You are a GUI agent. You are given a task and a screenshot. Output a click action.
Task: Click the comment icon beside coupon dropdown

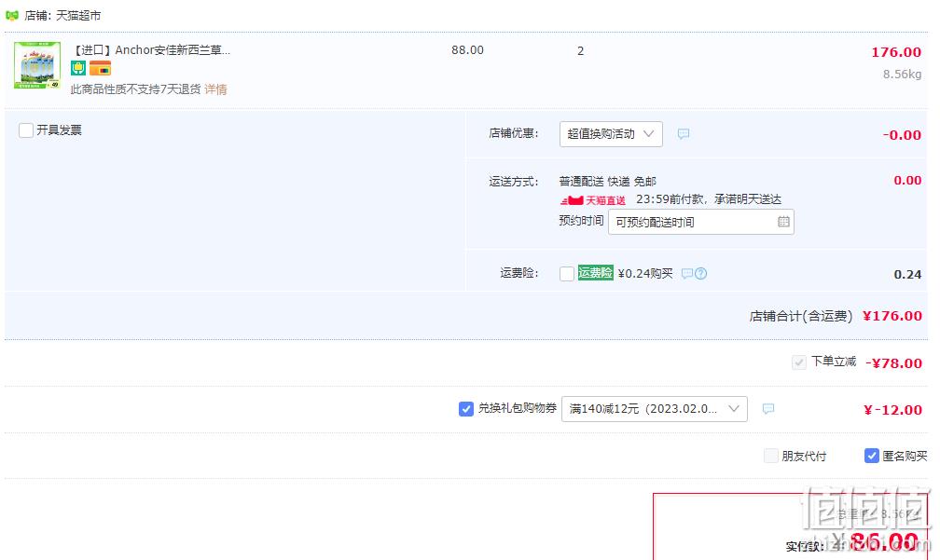click(x=768, y=408)
